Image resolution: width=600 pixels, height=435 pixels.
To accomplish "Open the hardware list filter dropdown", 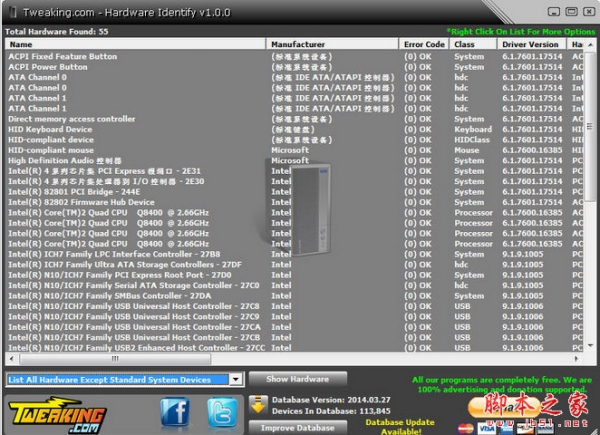I will pyautogui.click(x=236, y=380).
